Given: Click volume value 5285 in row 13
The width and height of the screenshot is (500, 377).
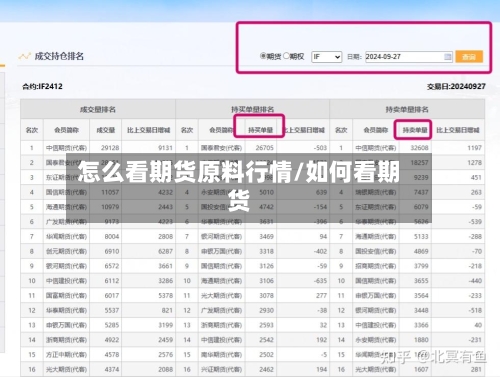Looking at the screenshot, I should coord(112,325).
